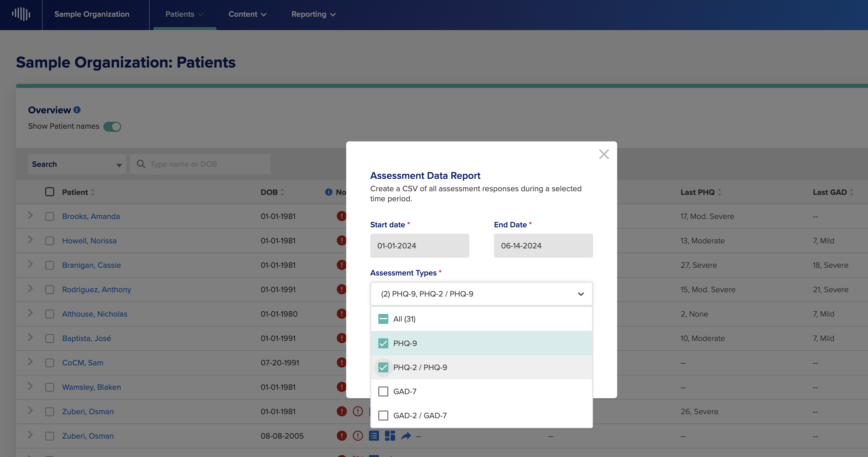Click the info icon beside the No column header
Viewport: 868px width, 457px height.
(328, 192)
